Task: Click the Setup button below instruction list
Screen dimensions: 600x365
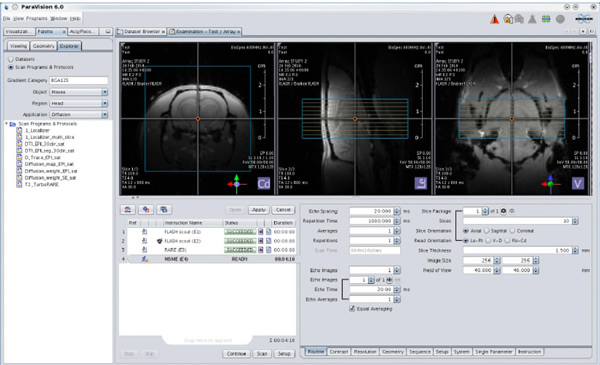Action: 284,354
